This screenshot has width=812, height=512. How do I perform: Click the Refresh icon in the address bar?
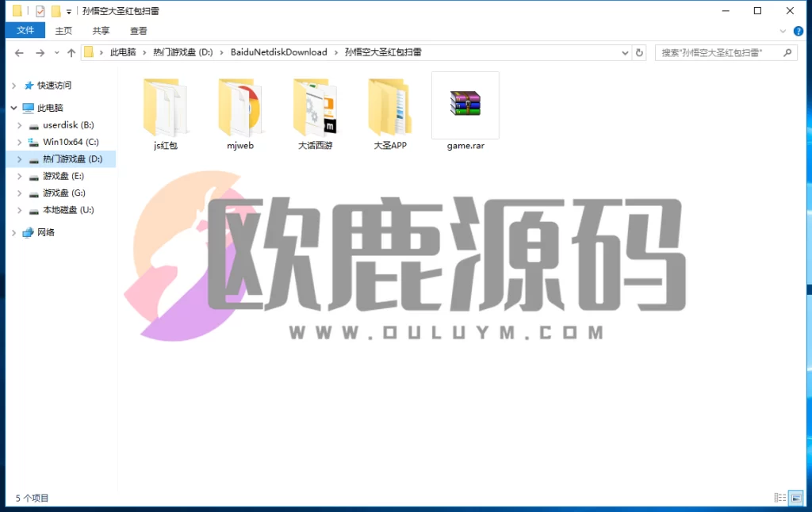pyautogui.click(x=639, y=52)
